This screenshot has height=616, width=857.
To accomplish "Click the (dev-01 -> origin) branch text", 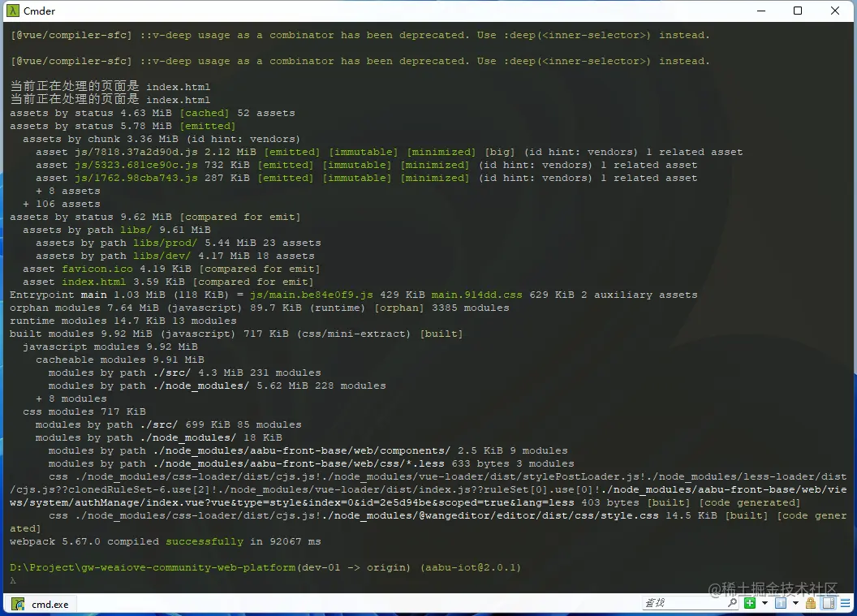I will (x=353, y=567).
